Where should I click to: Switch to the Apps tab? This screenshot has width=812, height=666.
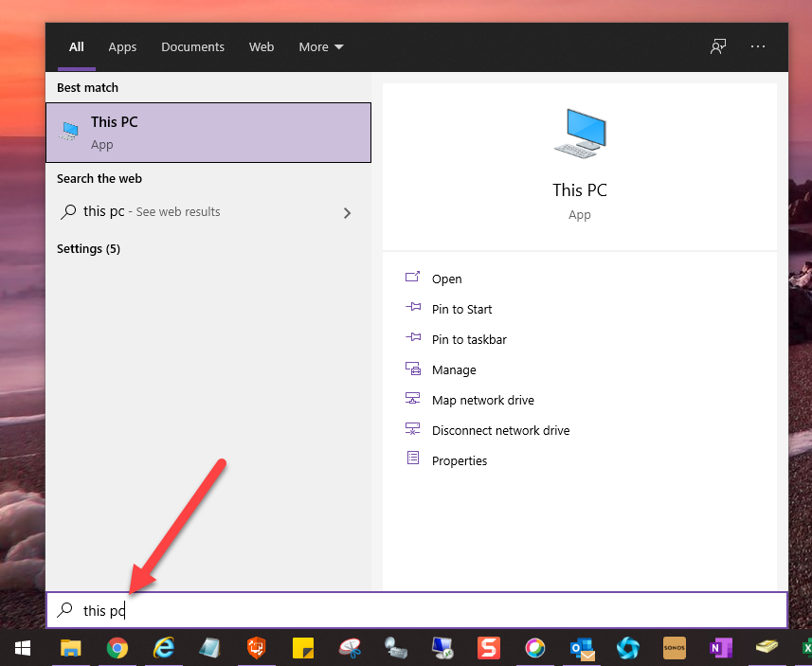pos(122,46)
